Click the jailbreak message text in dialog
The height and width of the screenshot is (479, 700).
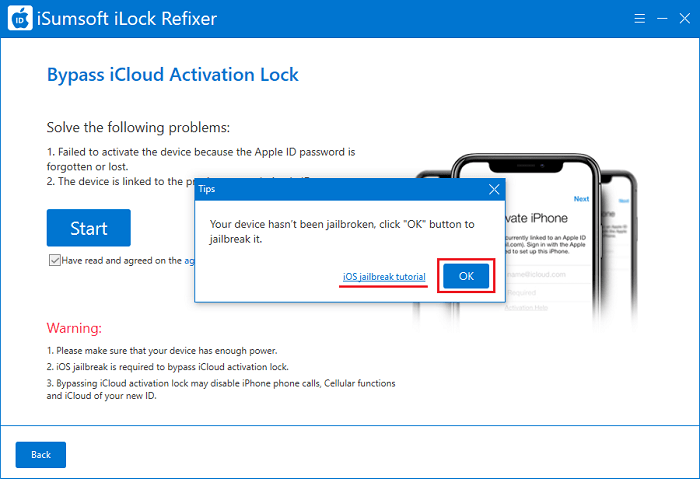pyautogui.click(x=342, y=232)
